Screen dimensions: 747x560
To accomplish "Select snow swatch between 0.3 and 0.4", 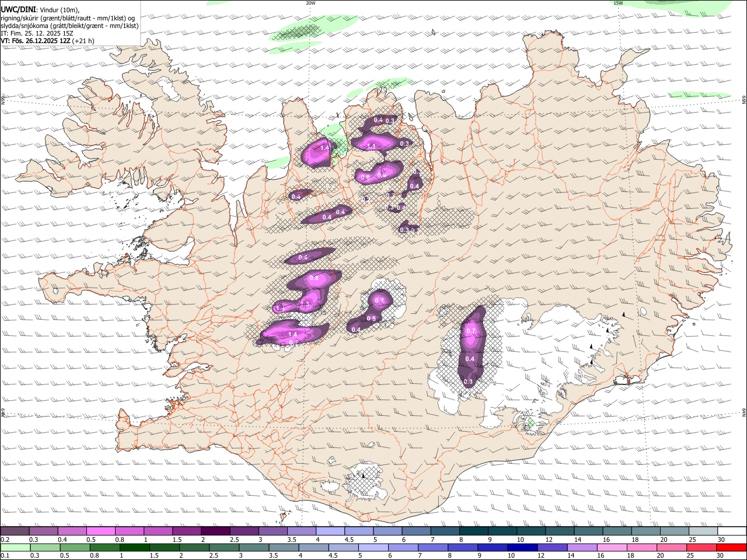I will 43,531.
